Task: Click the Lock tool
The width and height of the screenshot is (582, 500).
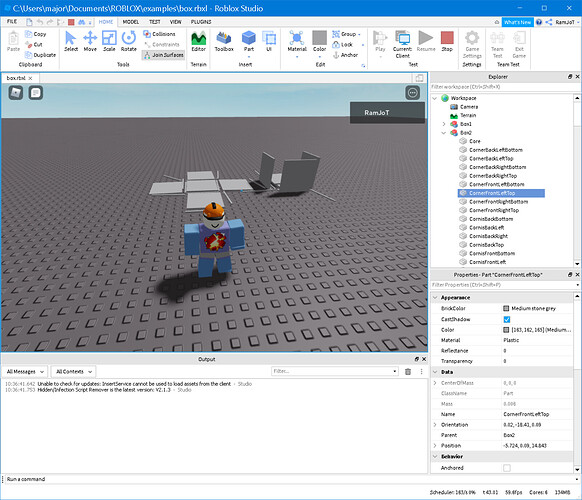Action: 343,45
